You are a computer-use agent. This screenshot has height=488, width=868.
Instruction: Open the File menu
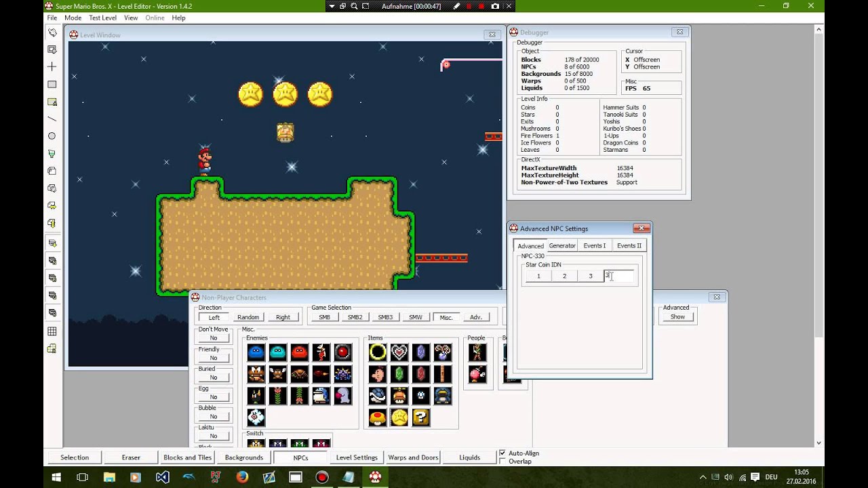point(52,18)
